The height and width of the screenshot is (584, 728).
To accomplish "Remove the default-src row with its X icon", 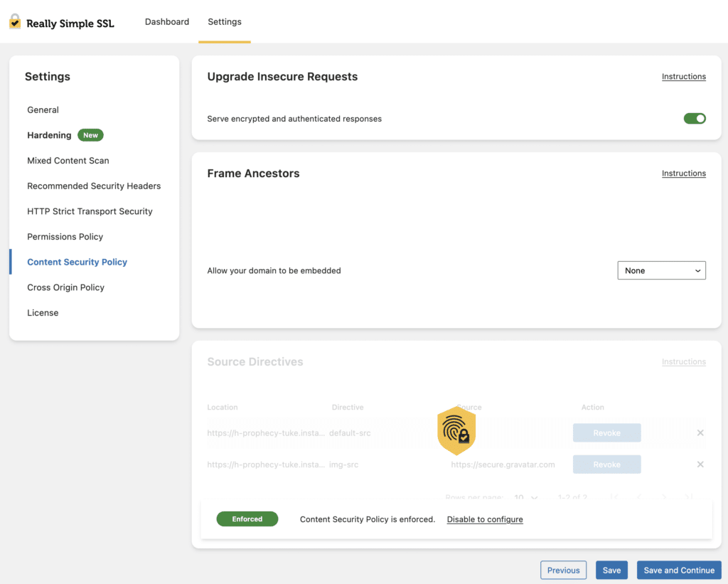I will pyautogui.click(x=700, y=433).
